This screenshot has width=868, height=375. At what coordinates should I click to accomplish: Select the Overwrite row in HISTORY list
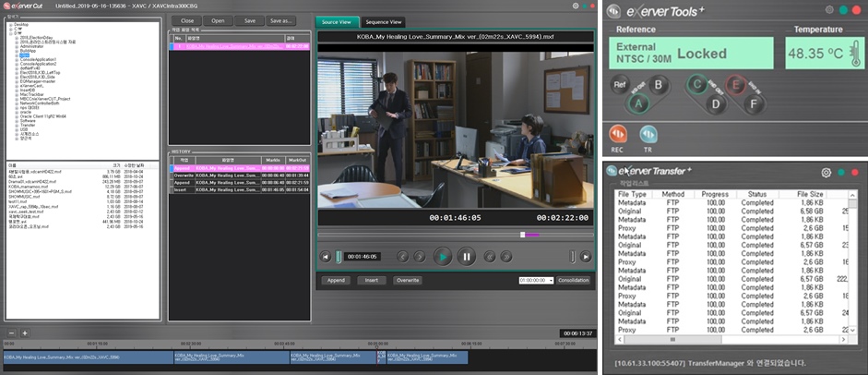click(241, 175)
